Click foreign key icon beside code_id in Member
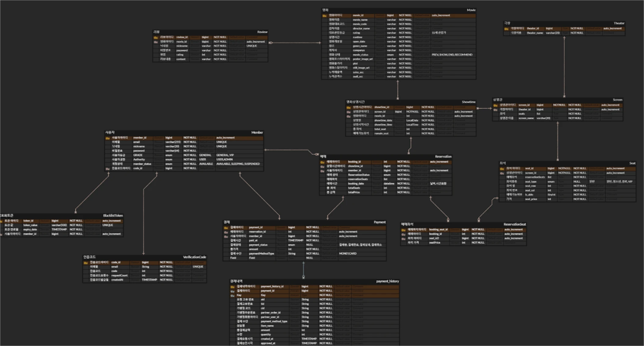644x346 pixels. click(108, 169)
